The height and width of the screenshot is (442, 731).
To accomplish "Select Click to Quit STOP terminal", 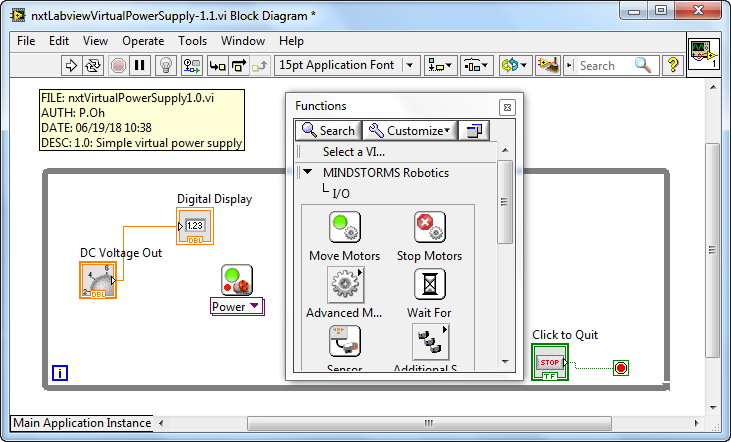I will [x=550, y=362].
